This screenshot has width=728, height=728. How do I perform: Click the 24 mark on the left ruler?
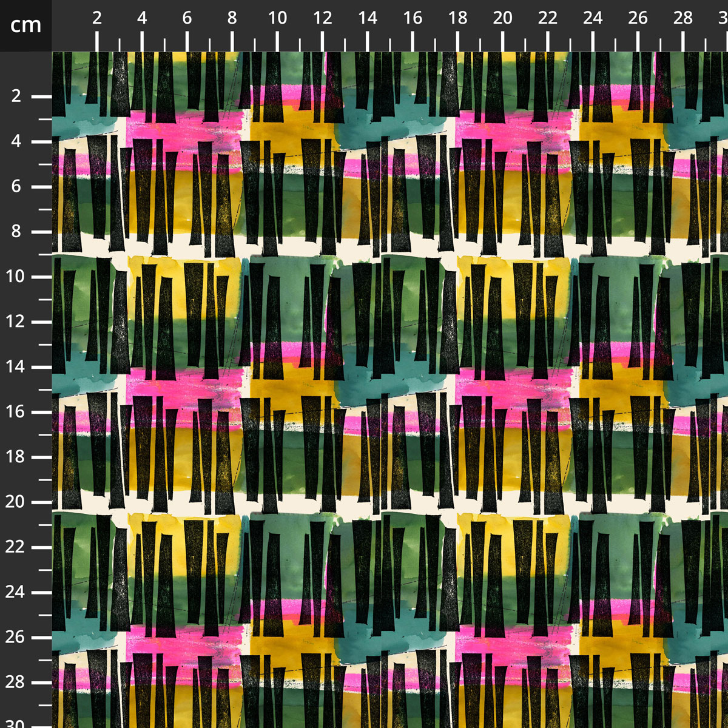pyautogui.click(x=16, y=592)
